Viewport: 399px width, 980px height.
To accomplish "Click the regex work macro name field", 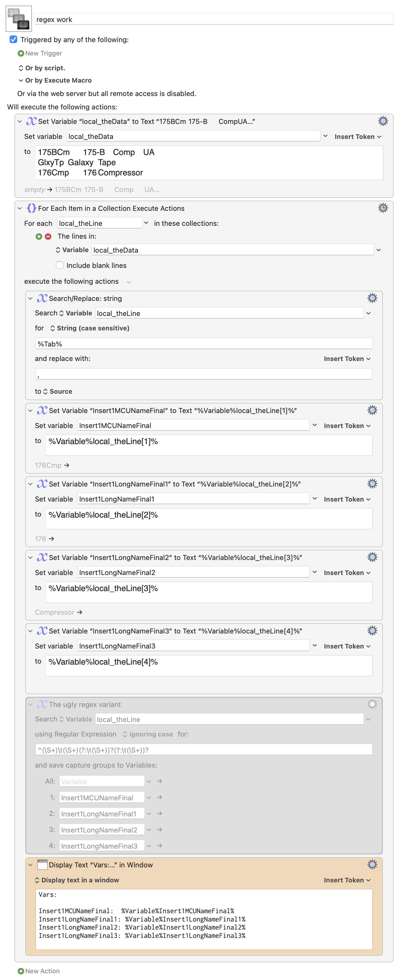I will tap(213, 19).
